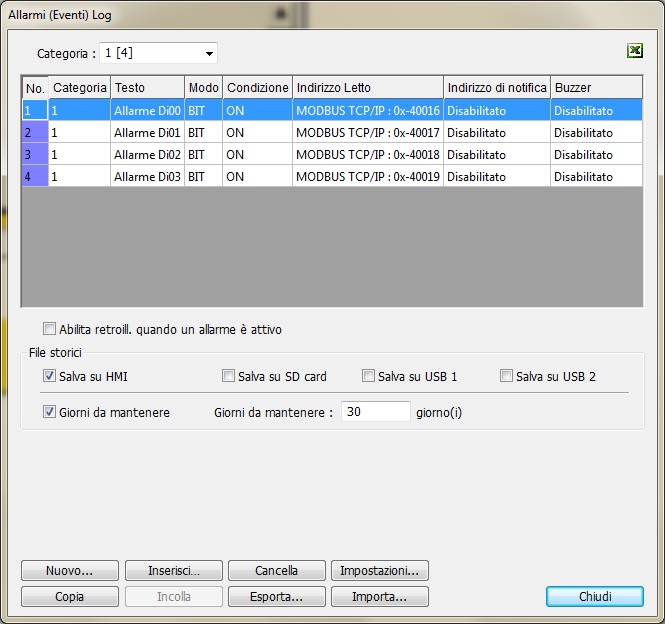The image size is (665, 624).
Task: Click the Cancella button
Action: tap(277, 571)
